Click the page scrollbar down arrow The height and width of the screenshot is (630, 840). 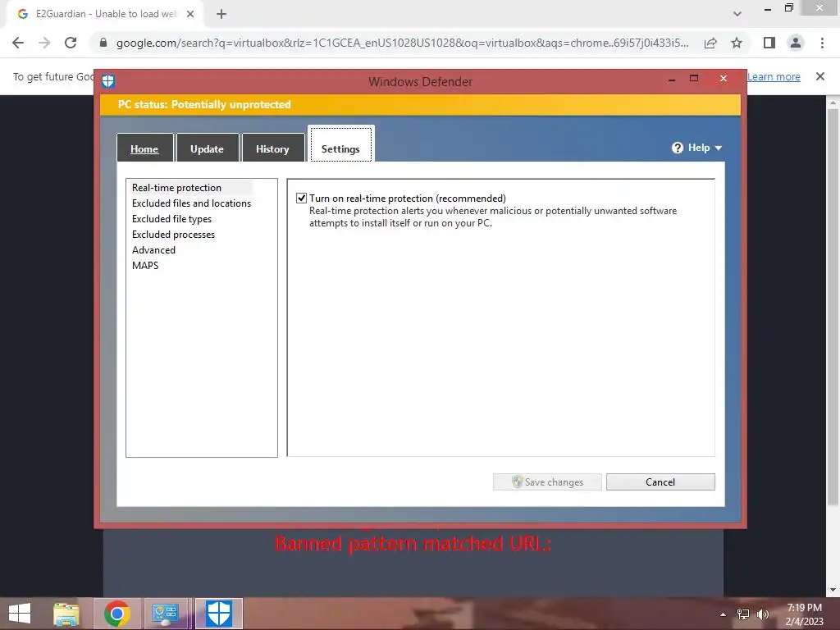coord(833,590)
